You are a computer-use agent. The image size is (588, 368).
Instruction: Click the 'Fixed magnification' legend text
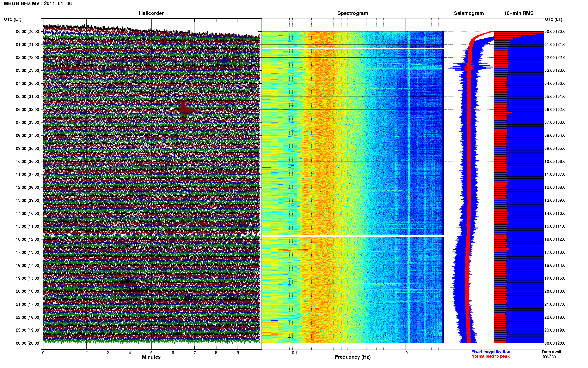(x=491, y=352)
